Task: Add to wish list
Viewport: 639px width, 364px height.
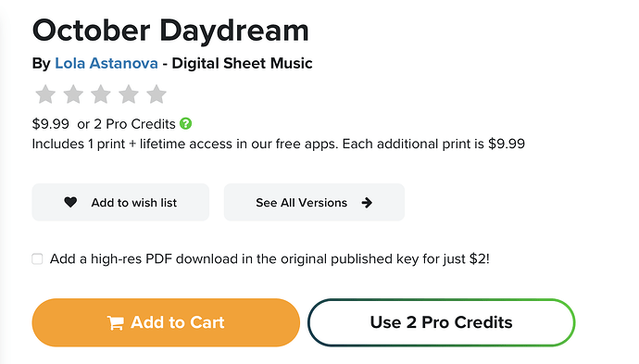Action: coord(120,202)
